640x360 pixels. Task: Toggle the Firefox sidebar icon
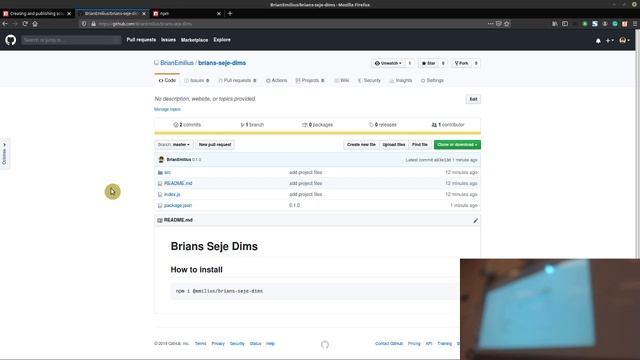(x=565, y=24)
